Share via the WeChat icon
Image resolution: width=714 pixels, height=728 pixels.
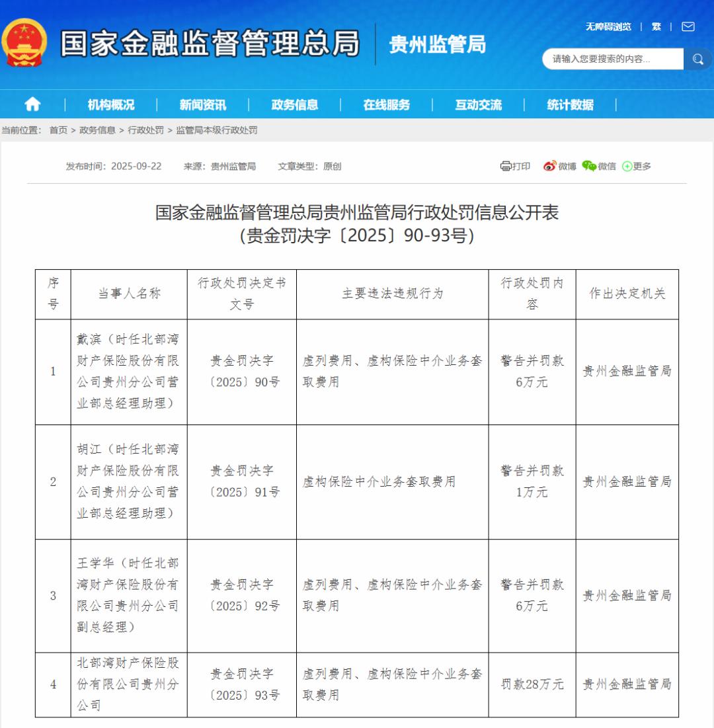click(589, 166)
